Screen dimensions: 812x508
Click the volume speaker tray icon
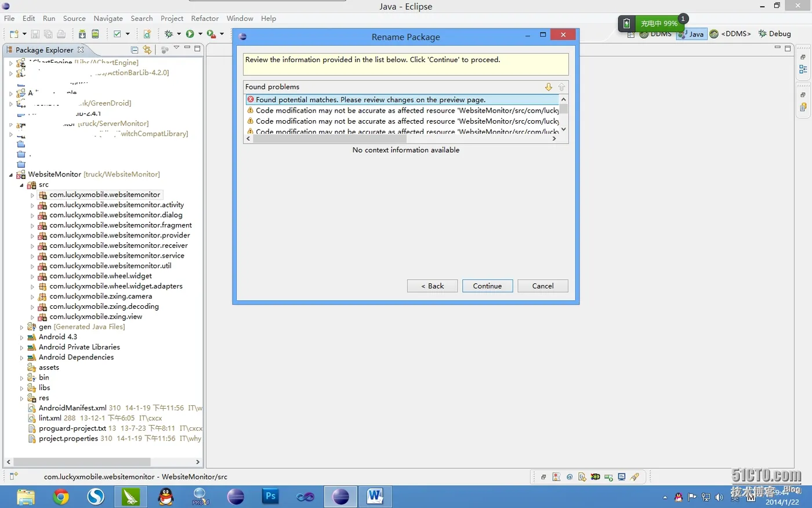719,498
